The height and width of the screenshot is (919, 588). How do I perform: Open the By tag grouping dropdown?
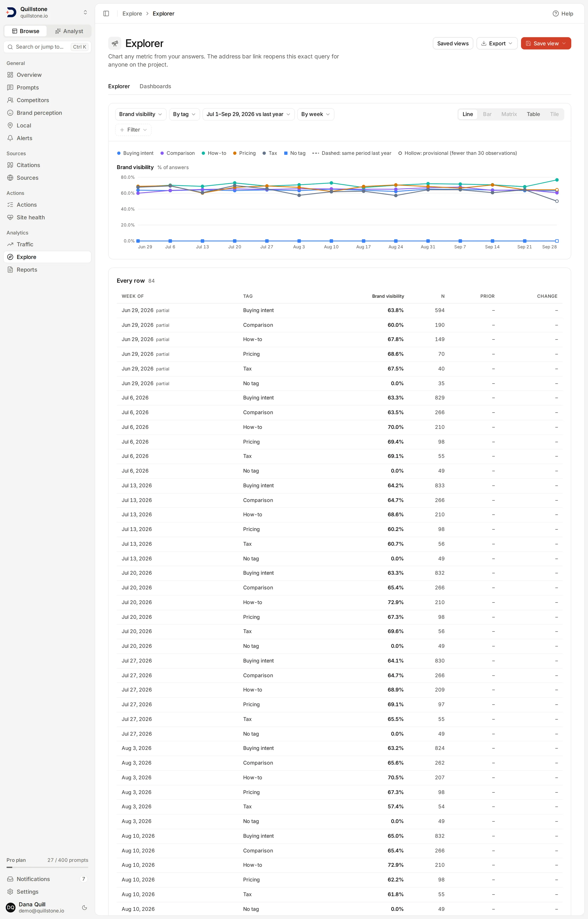tap(184, 114)
